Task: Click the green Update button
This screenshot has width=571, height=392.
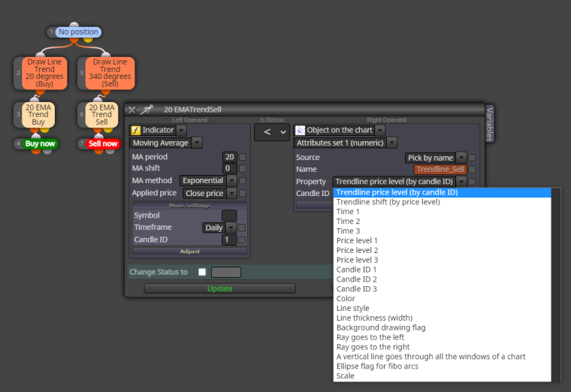Action: coord(219,288)
